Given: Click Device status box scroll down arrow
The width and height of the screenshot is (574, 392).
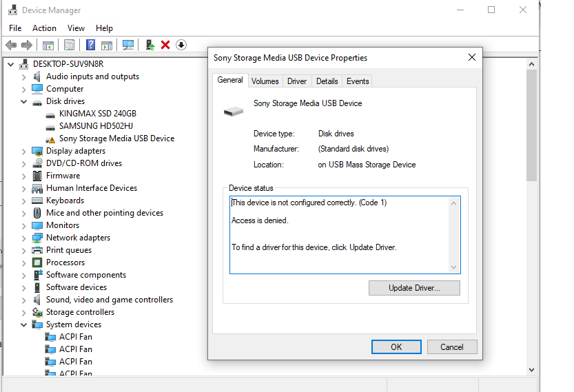Looking at the screenshot, I should tap(454, 267).
